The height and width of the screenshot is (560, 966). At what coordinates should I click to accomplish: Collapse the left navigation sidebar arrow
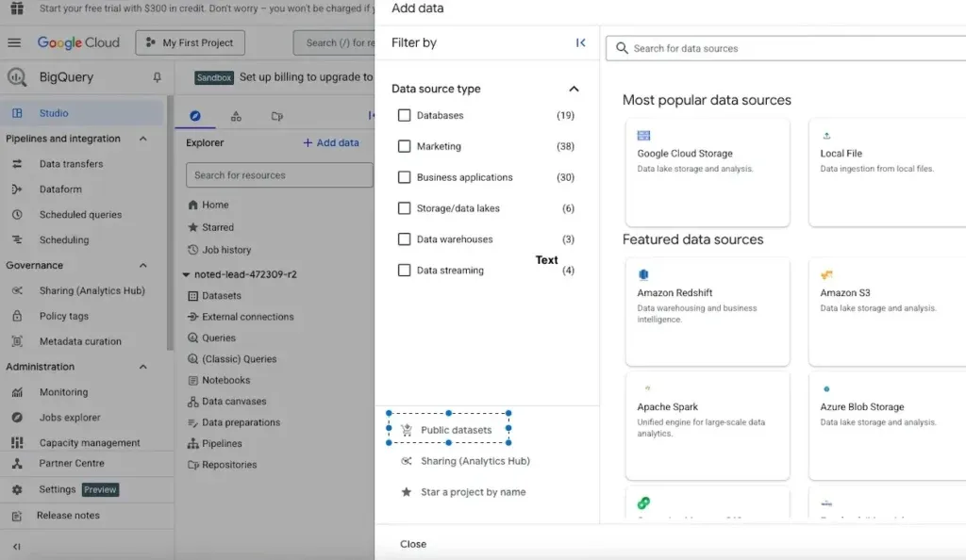16,546
